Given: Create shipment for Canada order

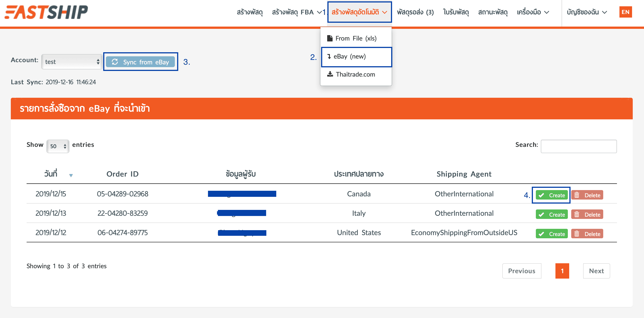Looking at the screenshot, I should click(x=551, y=195).
